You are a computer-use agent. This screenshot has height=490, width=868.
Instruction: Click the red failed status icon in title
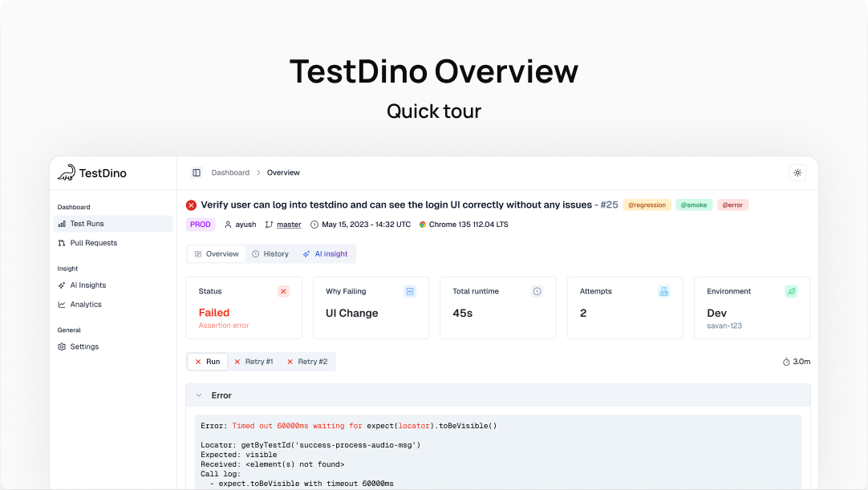coord(191,205)
